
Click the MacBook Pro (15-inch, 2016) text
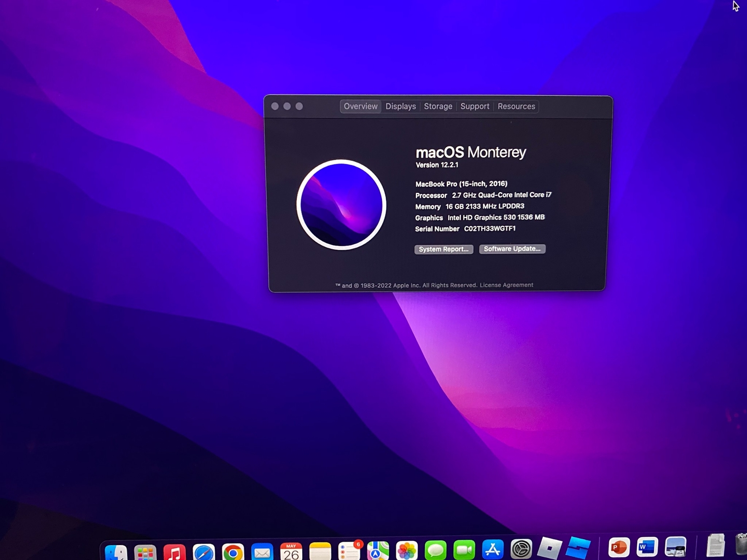[461, 184]
